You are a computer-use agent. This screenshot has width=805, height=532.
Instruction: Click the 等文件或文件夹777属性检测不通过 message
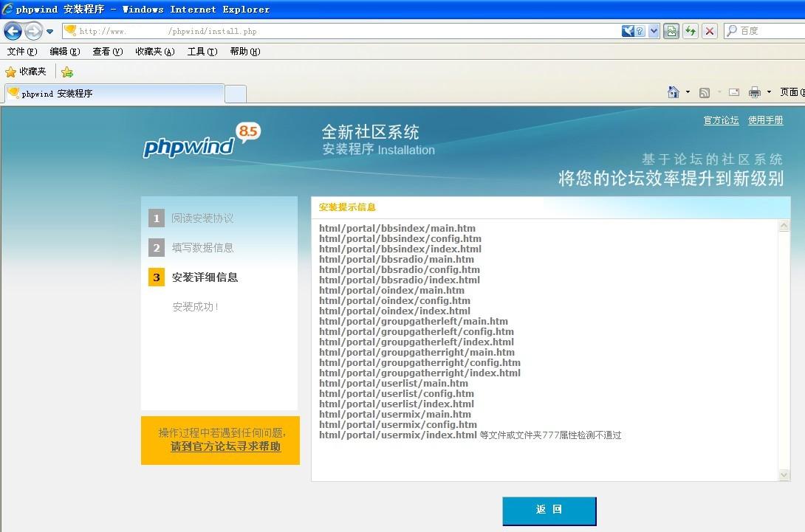550,435
